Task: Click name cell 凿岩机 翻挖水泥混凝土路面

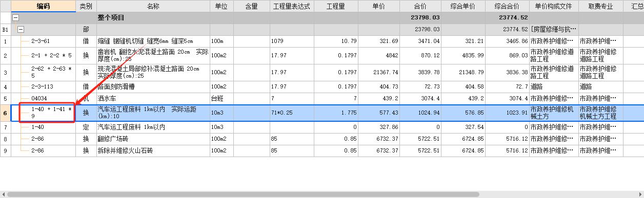Action: (x=153, y=55)
